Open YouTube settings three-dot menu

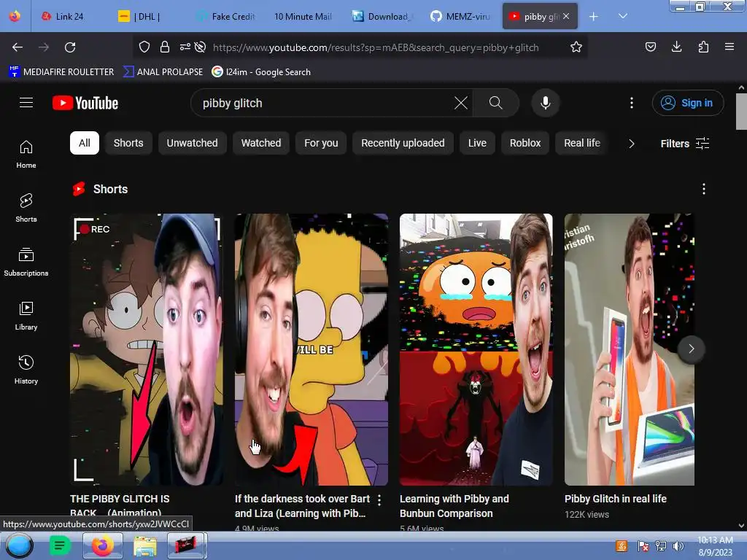point(632,103)
